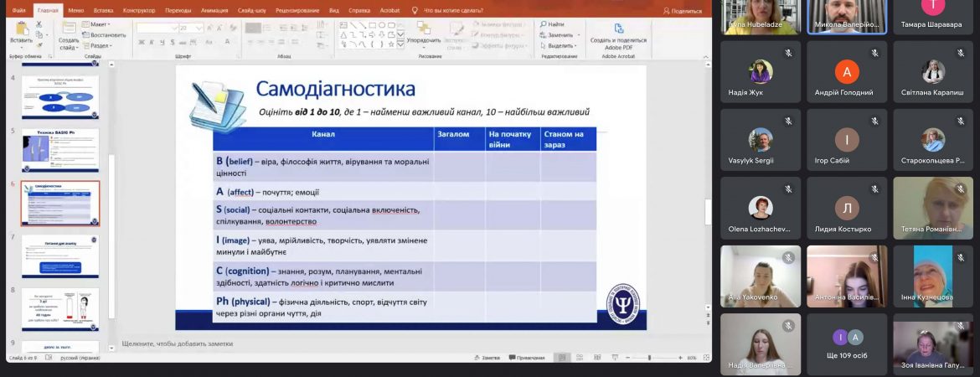Click русский (Украина) language in status bar

click(x=80, y=359)
